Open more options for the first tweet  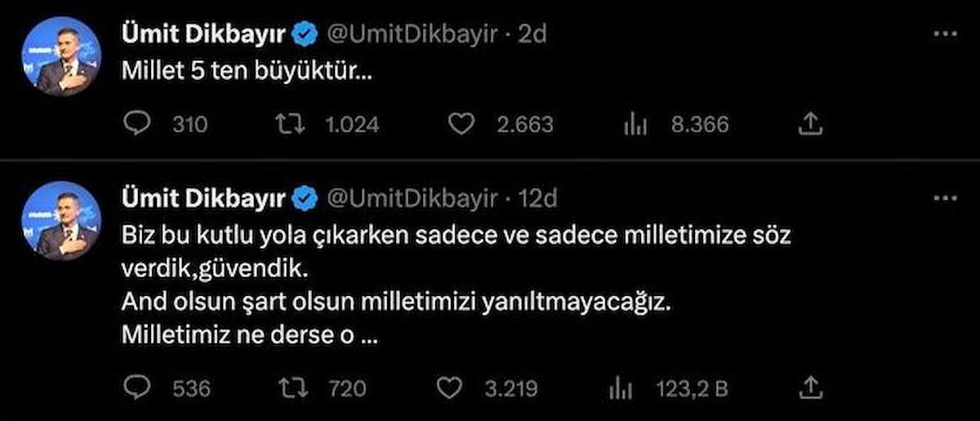[944, 34]
